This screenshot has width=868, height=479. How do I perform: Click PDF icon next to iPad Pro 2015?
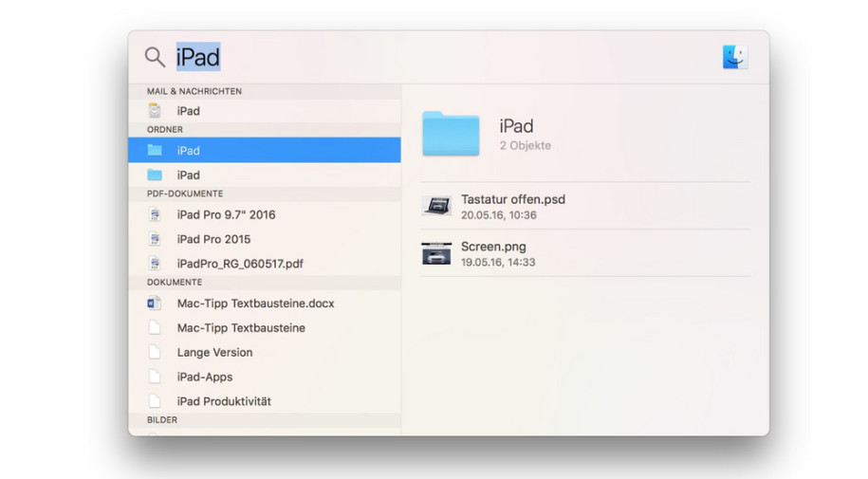pos(155,239)
